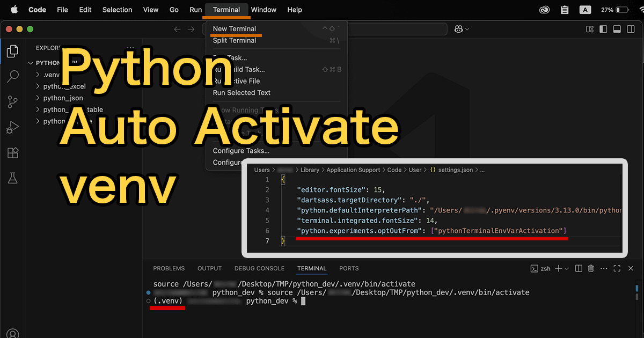Screen dimensions: 644x338
Task: Open the Extensions view
Action: (12, 153)
